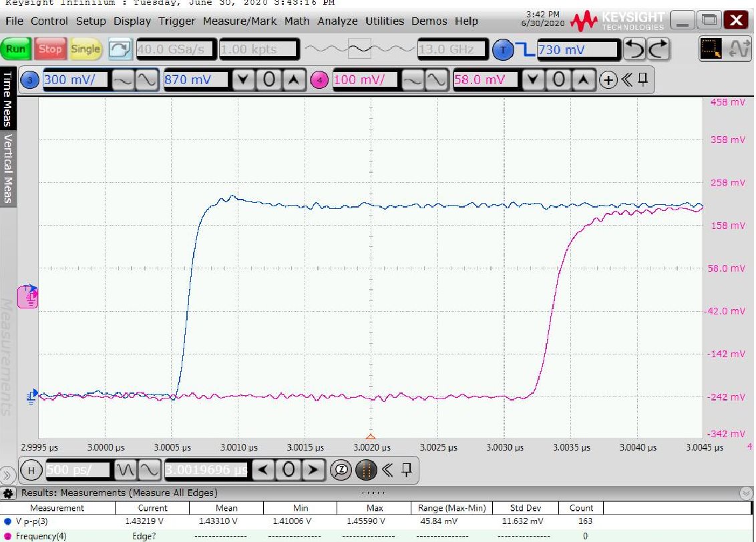Click horizontal zero position button
This screenshot has width=756, height=542.
click(289, 470)
